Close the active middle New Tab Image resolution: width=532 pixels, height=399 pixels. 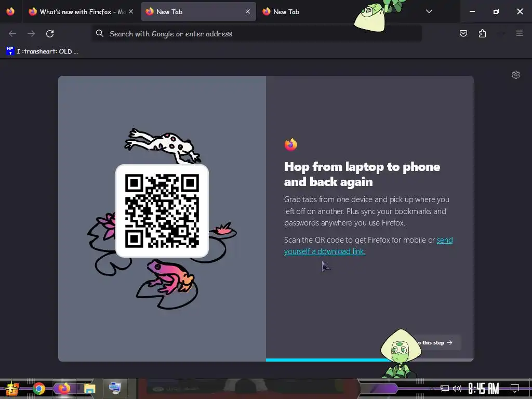pyautogui.click(x=248, y=11)
